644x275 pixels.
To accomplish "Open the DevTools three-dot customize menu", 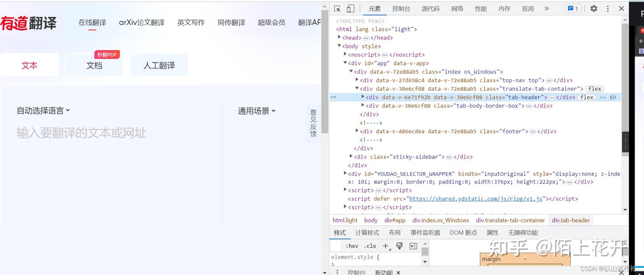I will click(x=608, y=8).
